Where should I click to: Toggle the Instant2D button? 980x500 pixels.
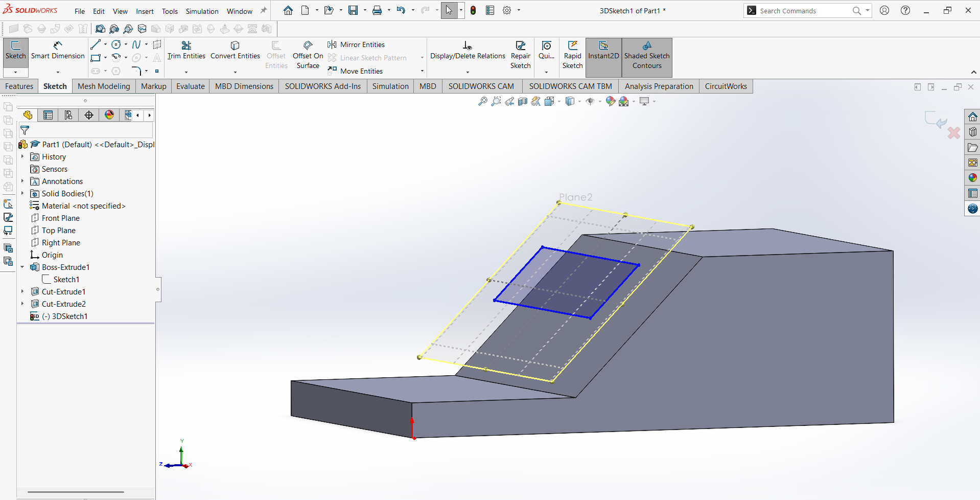[x=603, y=57]
